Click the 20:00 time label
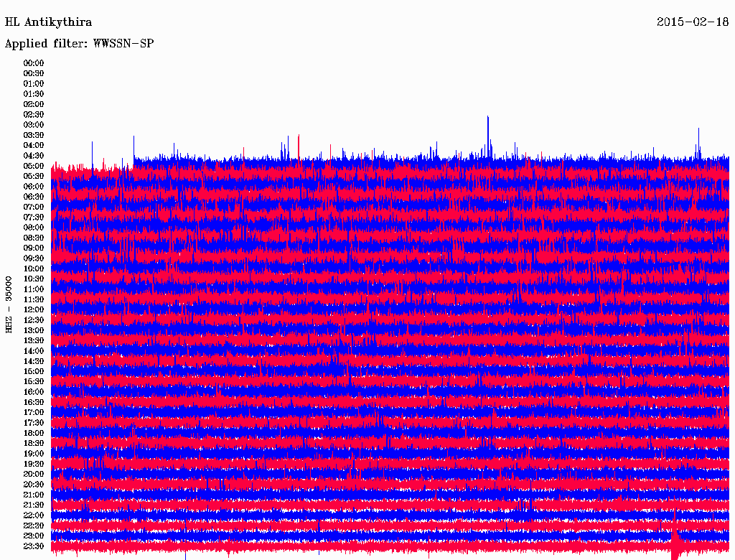Image resolution: width=735 pixels, height=560 pixels. coord(34,474)
